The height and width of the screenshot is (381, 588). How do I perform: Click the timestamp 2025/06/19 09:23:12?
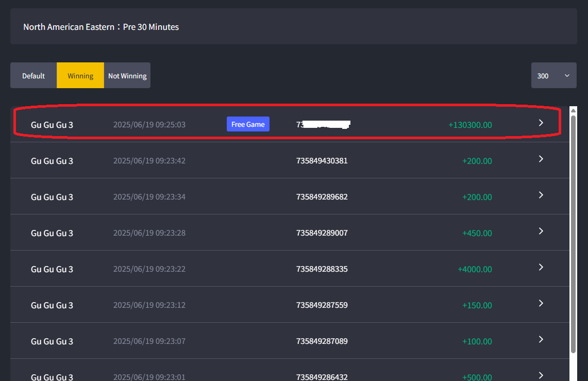[149, 305]
